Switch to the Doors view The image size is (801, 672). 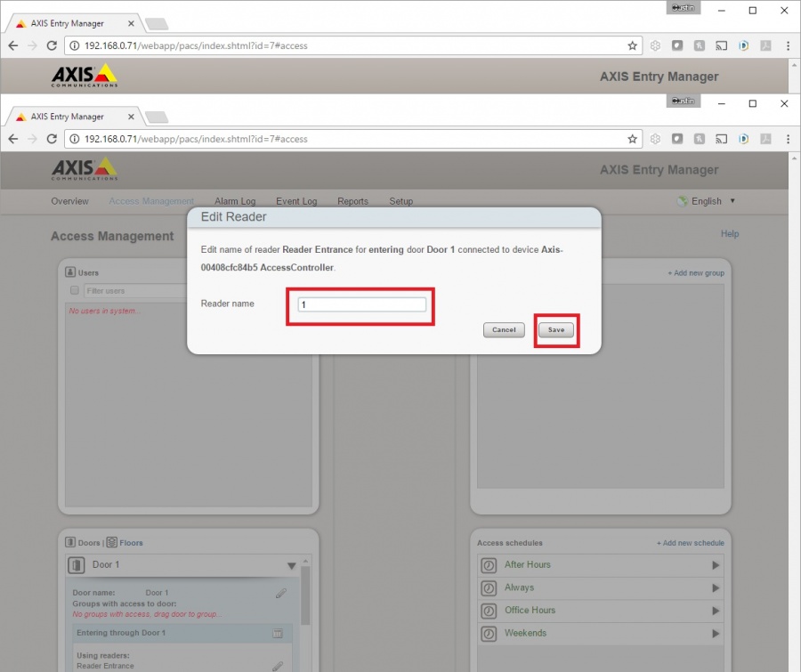coord(89,543)
